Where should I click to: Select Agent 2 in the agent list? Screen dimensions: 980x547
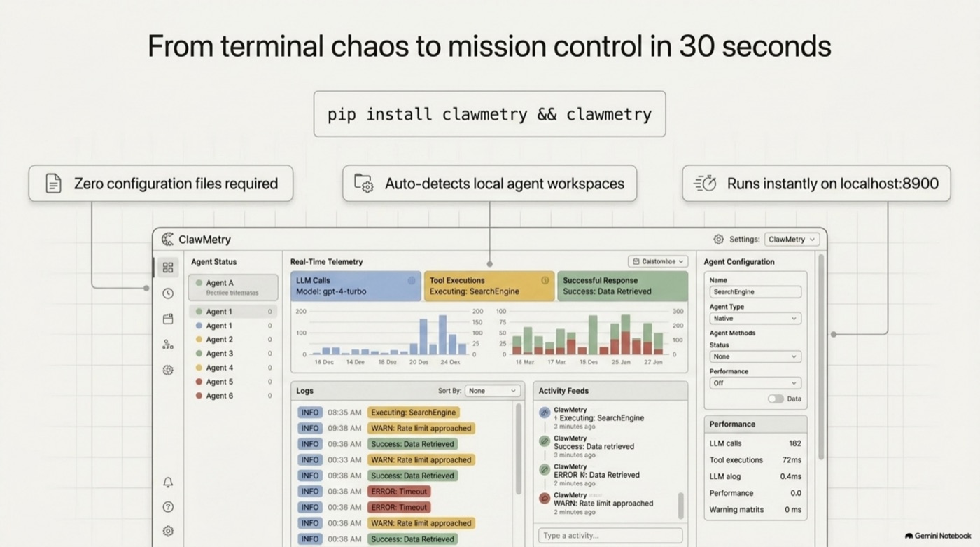click(x=233, y=340)
